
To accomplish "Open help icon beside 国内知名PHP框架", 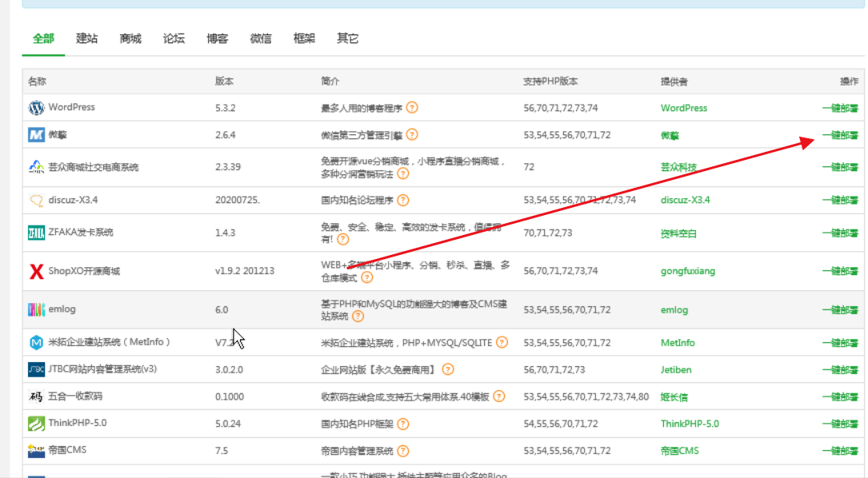I will click(403, 424).
